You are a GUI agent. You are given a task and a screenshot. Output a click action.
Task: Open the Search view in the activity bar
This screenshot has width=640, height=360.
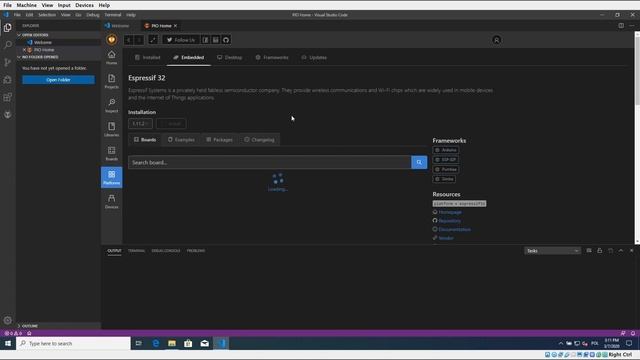pos(7,44)
